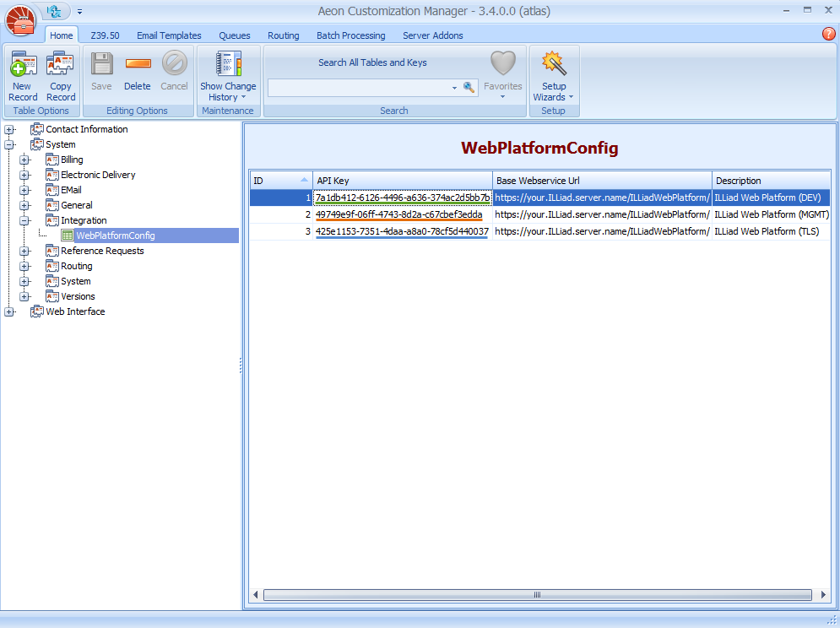Click the horizontal scrollbar of the table
Screen dimensions: 840x628
(535, 595)
